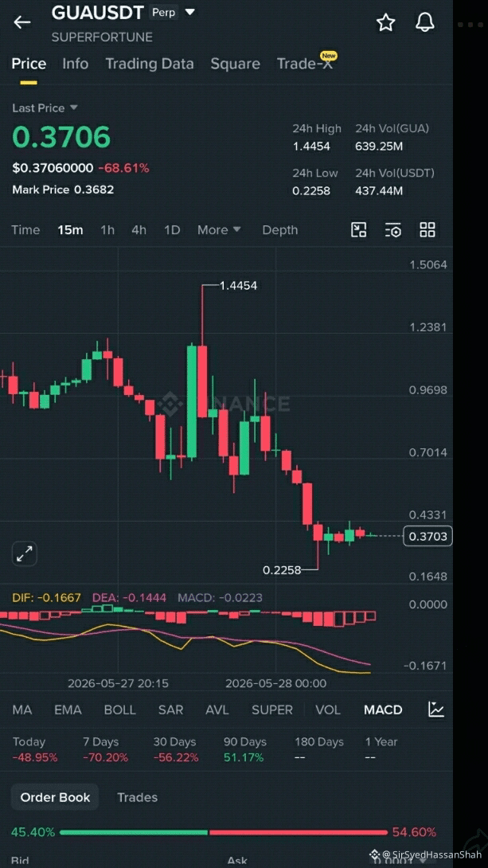The width and height of the screenshot is (488, 868).
Task: Expand the More timeframes dropdown
Action: (x=219, y=229)
